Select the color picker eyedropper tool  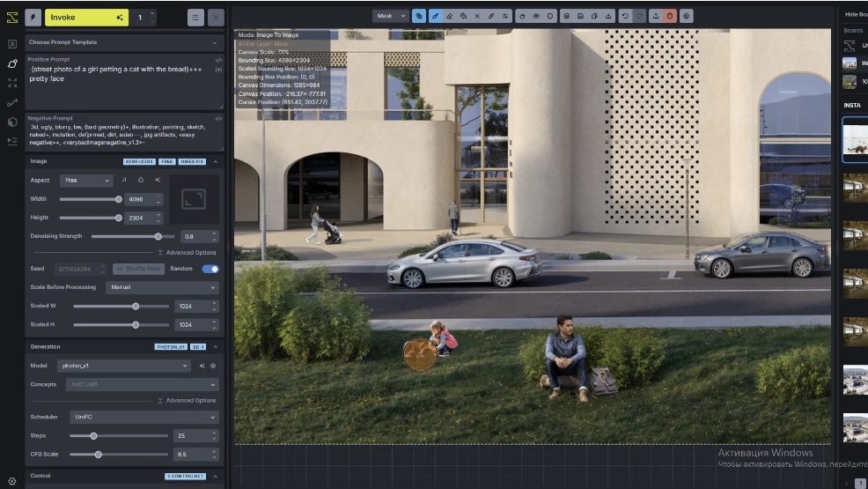click(491, 16)
